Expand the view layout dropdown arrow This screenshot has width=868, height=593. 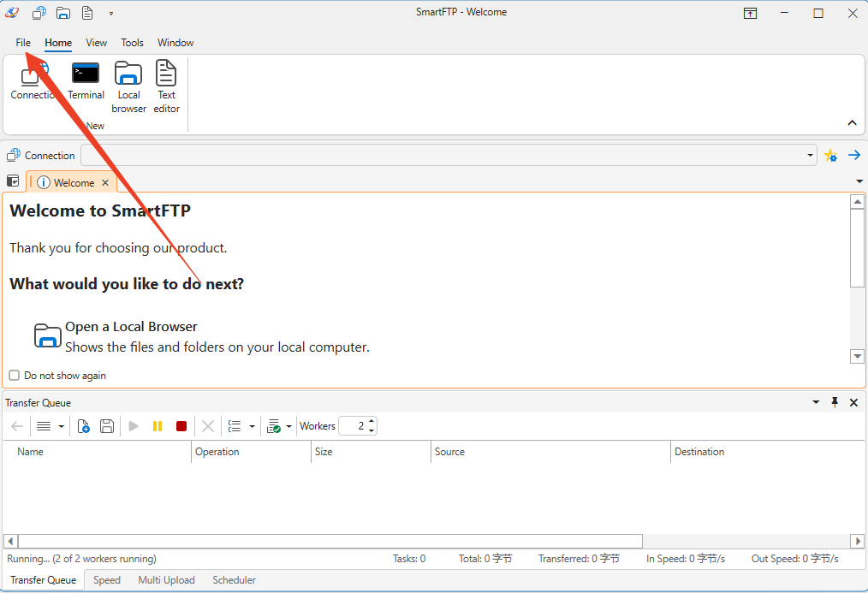61,426
